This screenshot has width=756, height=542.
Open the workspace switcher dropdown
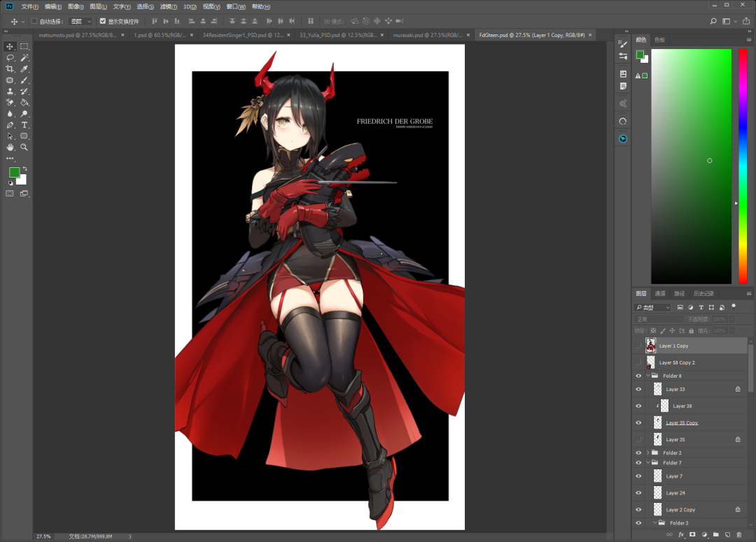729,21
